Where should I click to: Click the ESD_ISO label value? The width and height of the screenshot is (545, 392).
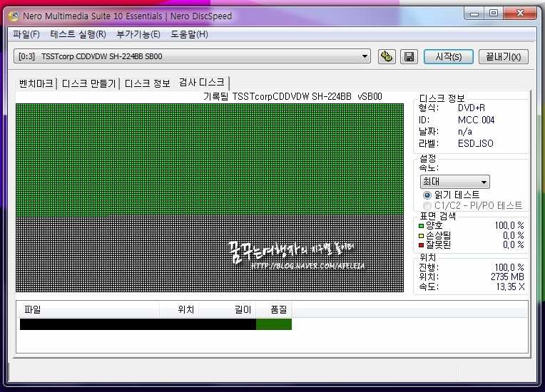476,143
